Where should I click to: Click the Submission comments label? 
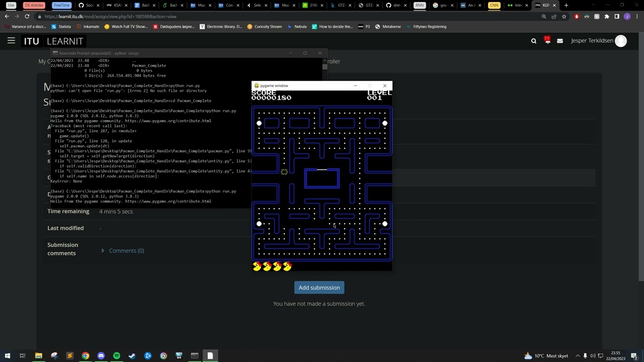click(62, 249)
